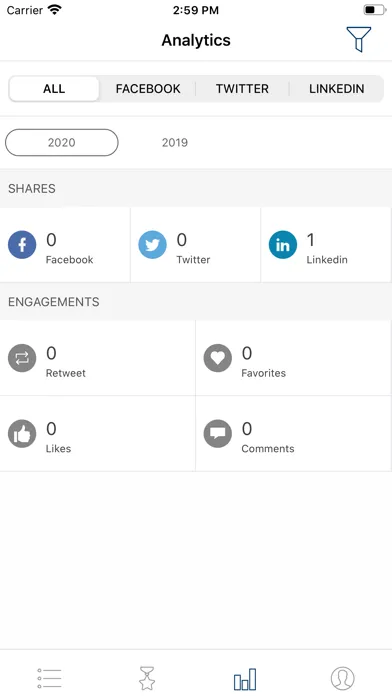392x696 pixels.
Task: Tap the Linkedin share count of 1
Action: (311, 240)
